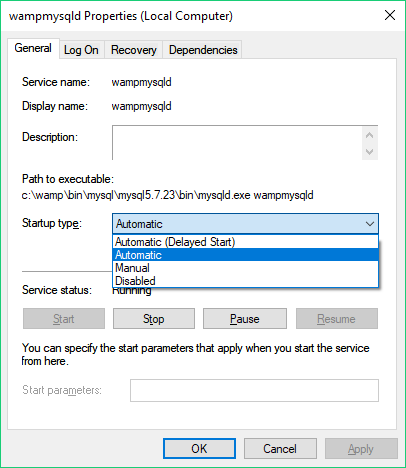Image resolution: width=406 pixels, height=468 pixels.
Task: Select Manual startup type
Action: coord(245,268)
